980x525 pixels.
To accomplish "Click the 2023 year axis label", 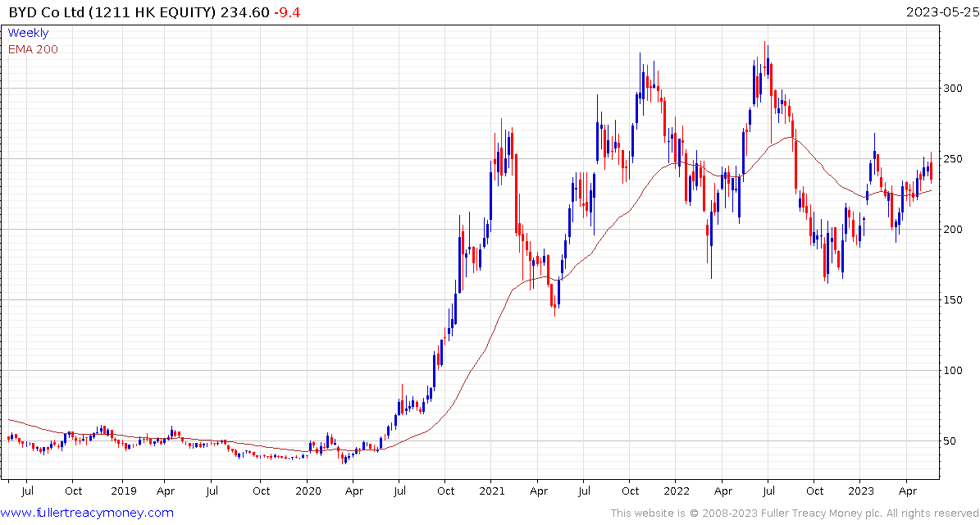I will tap(859, 491).
